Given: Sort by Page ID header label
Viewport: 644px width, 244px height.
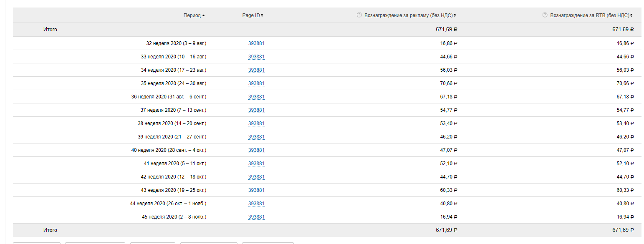Looking at the screenshot, I should (251, 15).
